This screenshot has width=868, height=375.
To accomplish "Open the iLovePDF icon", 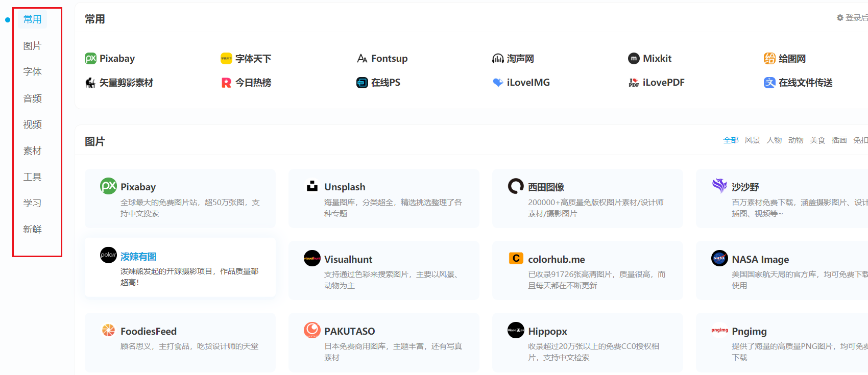I will tap(634, 83).
